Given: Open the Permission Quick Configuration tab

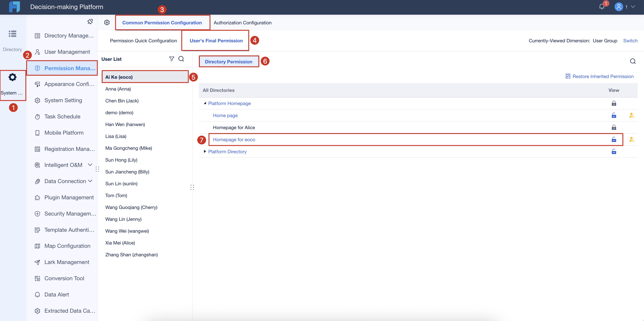Looking at the screenshot, I should pos(144,41).
